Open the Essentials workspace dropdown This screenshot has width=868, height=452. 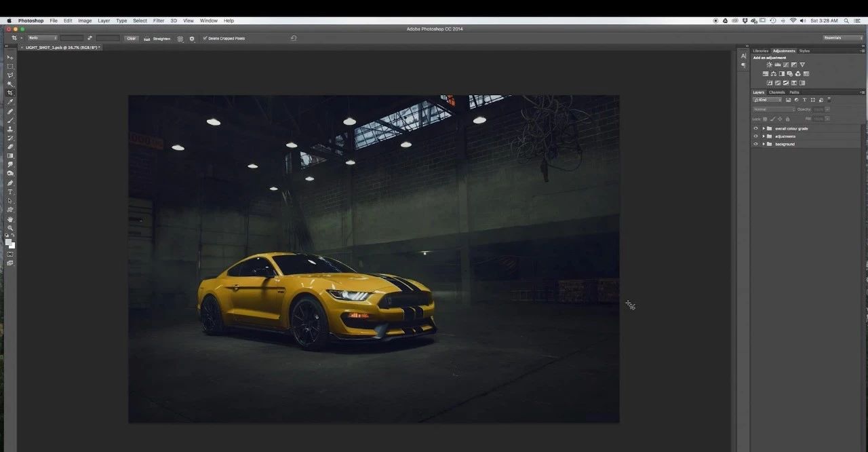coord(843,38)
